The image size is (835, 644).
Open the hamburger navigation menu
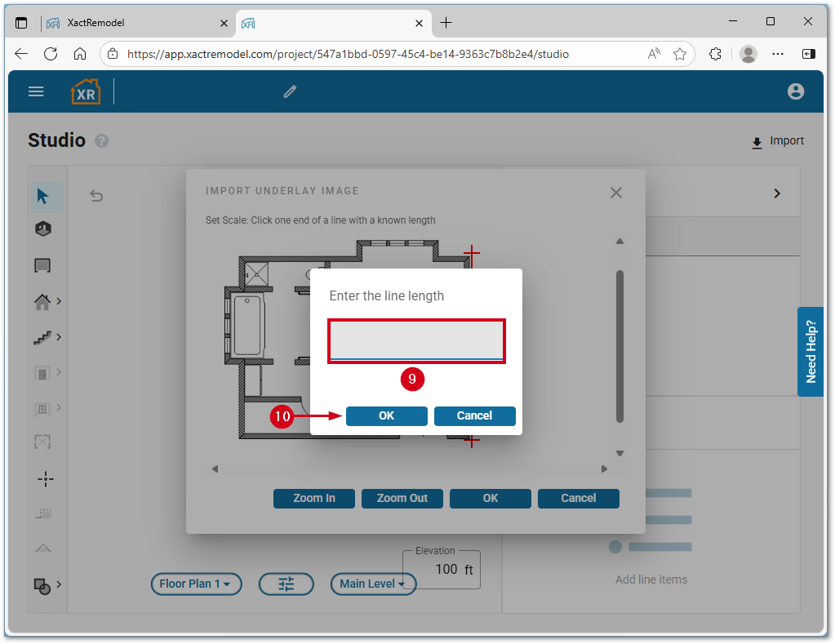point(36,91)
